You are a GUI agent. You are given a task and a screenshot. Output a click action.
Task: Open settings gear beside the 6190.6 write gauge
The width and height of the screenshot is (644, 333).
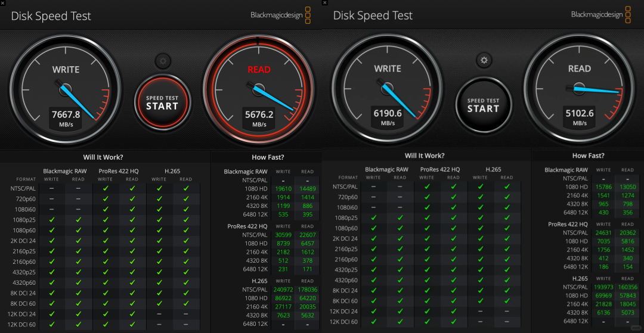pos(484,60)
